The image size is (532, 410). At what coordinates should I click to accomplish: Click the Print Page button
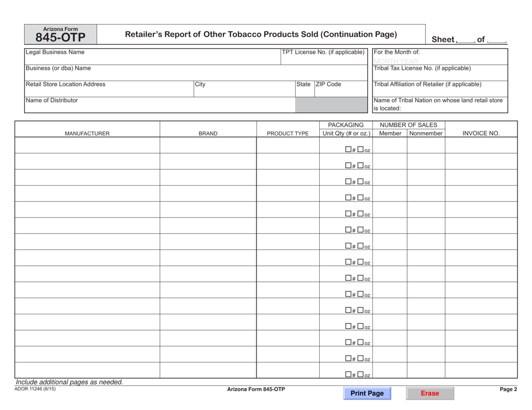point(367,393)
